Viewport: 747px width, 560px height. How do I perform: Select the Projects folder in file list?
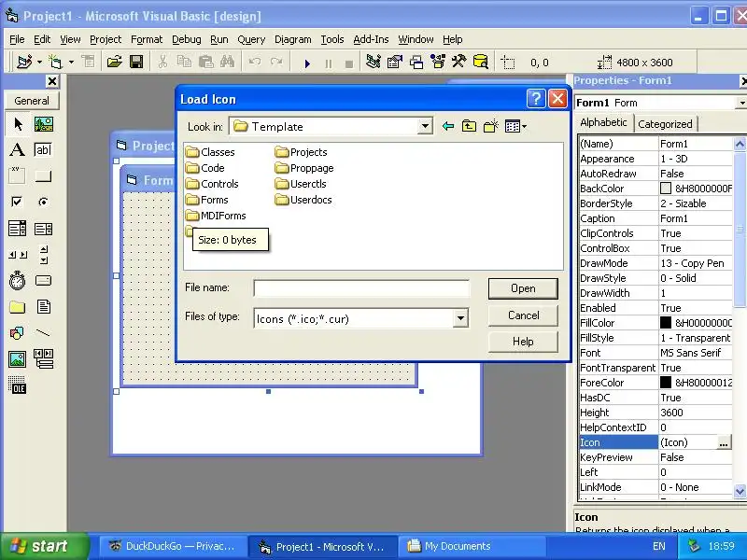302,152
